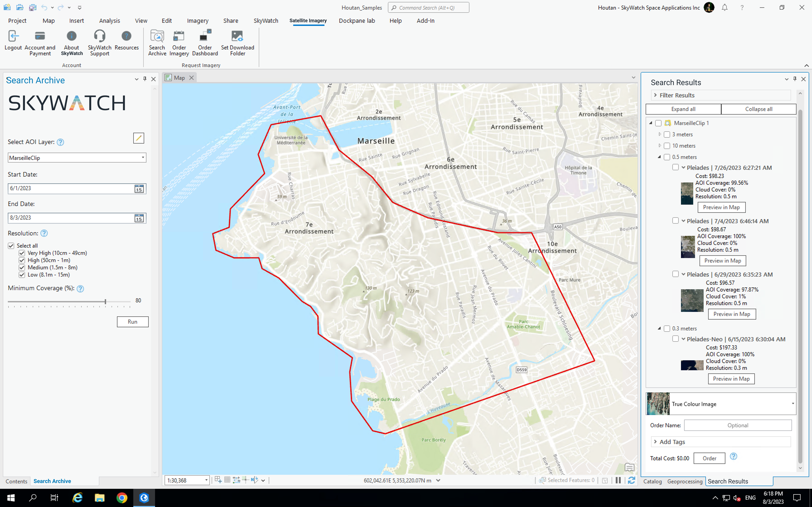Select the MarseilleClip 1 checkbox
This screenshot has height=507, width=812.
coord(659,123)
